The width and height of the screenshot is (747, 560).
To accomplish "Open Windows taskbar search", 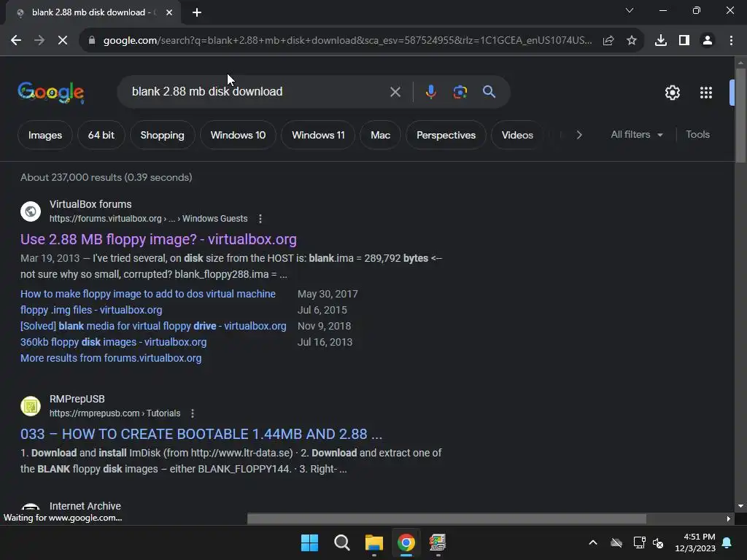I will click(x=341, y=542).
